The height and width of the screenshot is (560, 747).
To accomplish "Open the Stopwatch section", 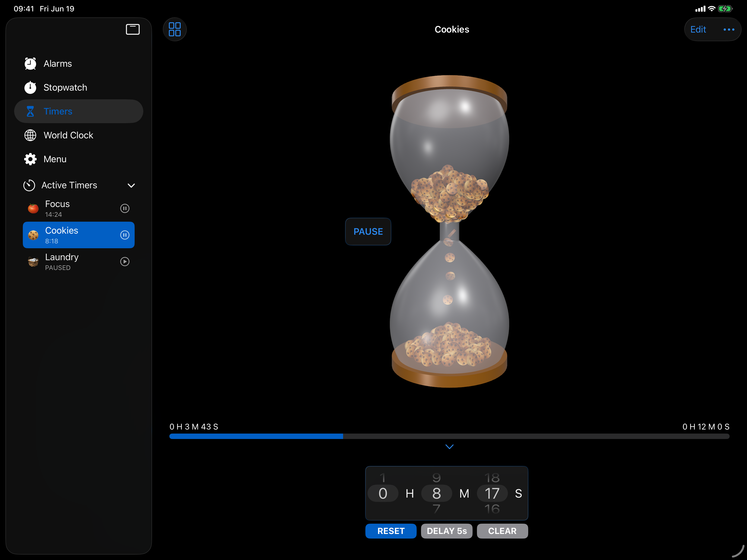I will pyautogui.click(x=79, y=87).
